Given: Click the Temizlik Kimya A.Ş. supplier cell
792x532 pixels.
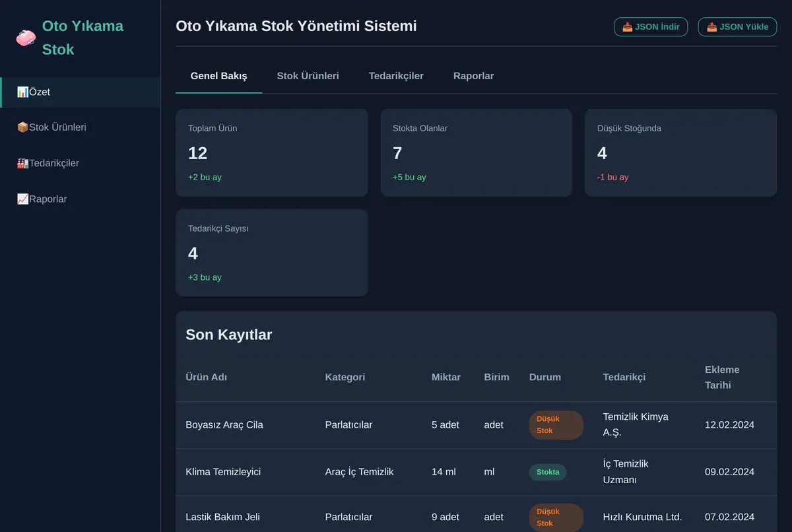Looking at the screenshot, I should [636, 425].
